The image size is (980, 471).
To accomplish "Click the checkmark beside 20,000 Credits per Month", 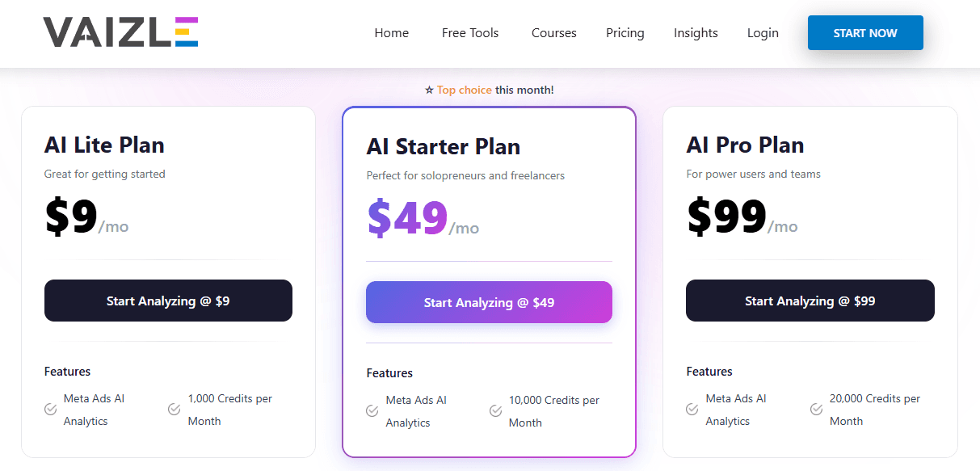I will (x=814, y=410).
